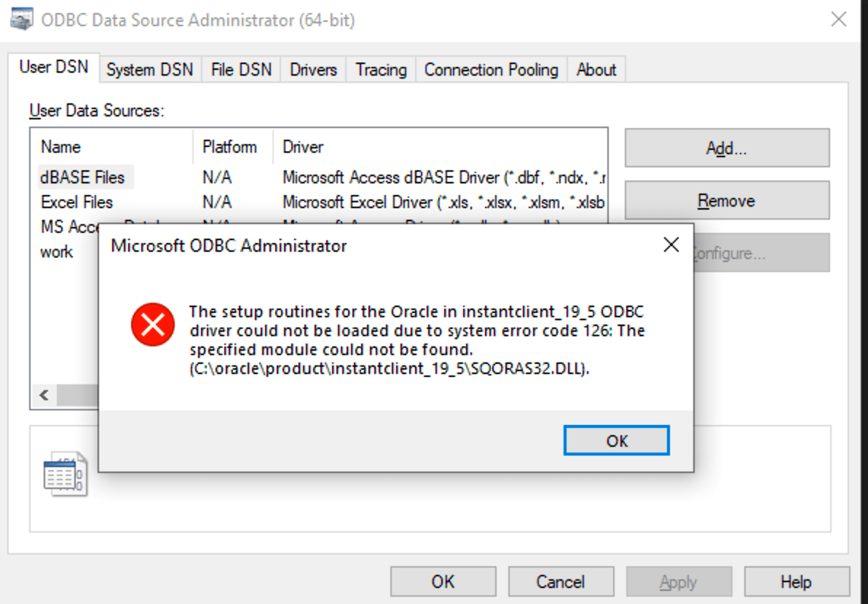Close the Microsoft ODBC Administrator error dialog
Image resolution: width=868 pixels, height=604 pixels.
[671, 245]
